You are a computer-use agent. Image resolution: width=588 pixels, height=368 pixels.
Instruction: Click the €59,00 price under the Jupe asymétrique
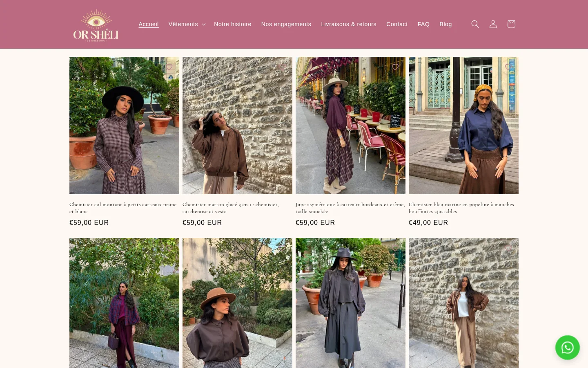click(315, 223)
